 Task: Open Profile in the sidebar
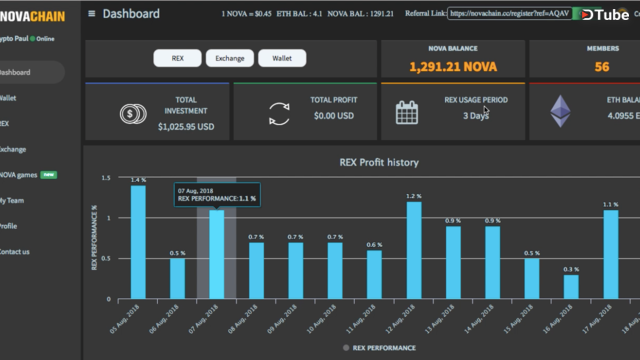[9, 226]
